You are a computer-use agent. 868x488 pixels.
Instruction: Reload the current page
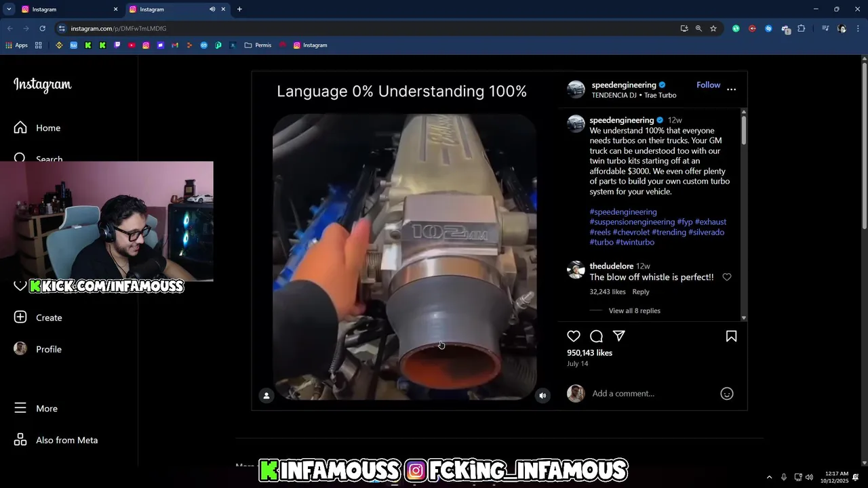42,28
